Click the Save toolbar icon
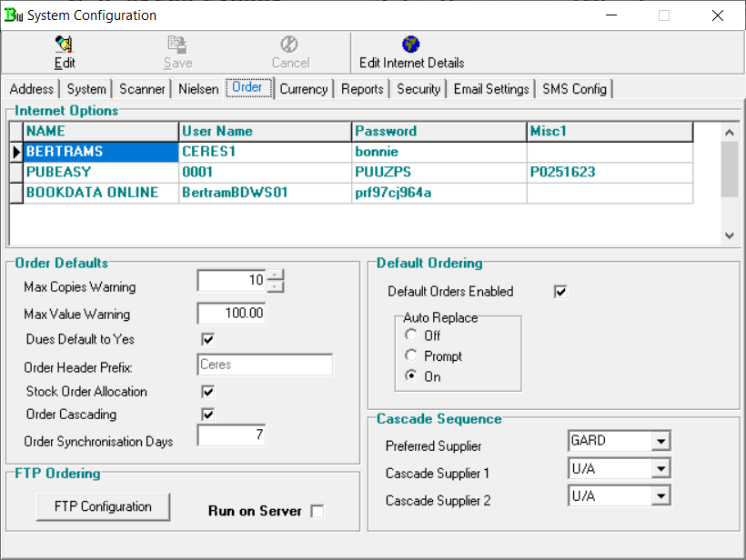 pyautogui.click(x=177, y=45)
